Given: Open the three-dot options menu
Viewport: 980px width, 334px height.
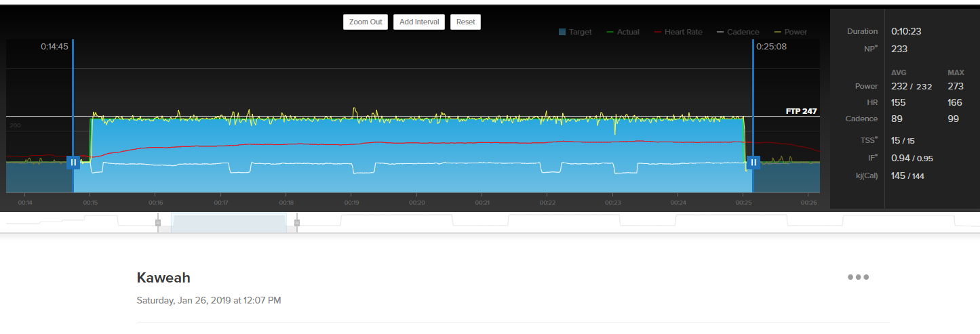Looking at the screenshot, I should point(858,277).
